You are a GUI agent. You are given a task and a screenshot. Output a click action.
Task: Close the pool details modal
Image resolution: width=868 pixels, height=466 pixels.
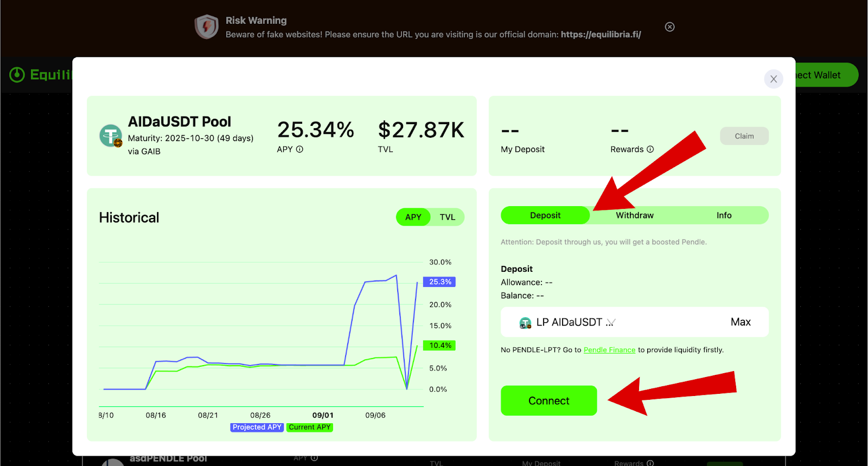(x=774, y=79)
